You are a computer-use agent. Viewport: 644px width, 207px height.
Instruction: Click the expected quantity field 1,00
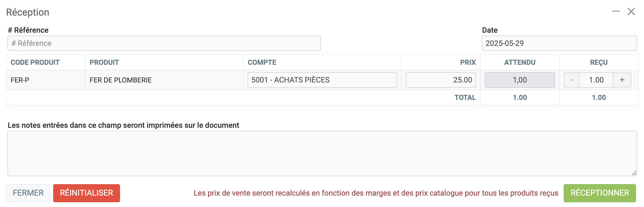coord(520,80)
